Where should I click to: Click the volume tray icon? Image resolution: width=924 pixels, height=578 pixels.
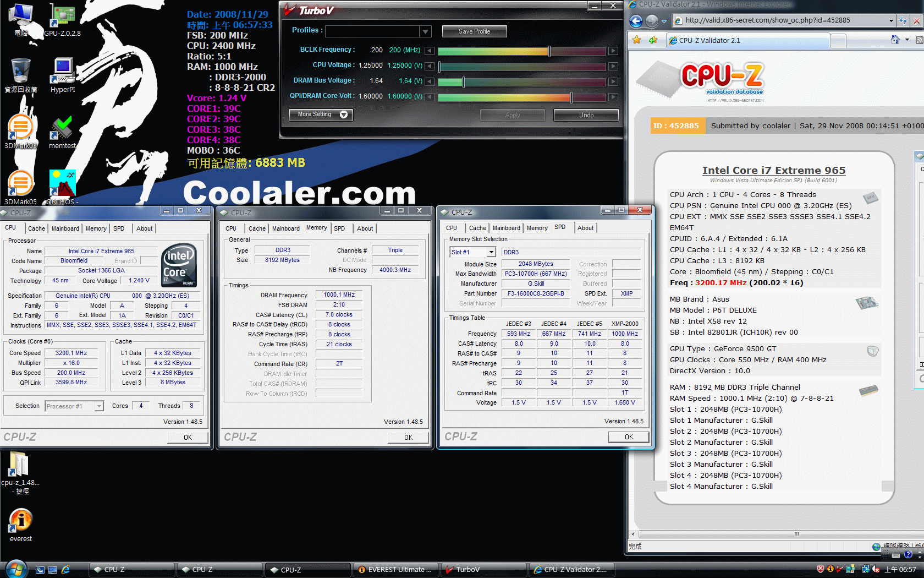pyautogui.click(x=876, y=569)
